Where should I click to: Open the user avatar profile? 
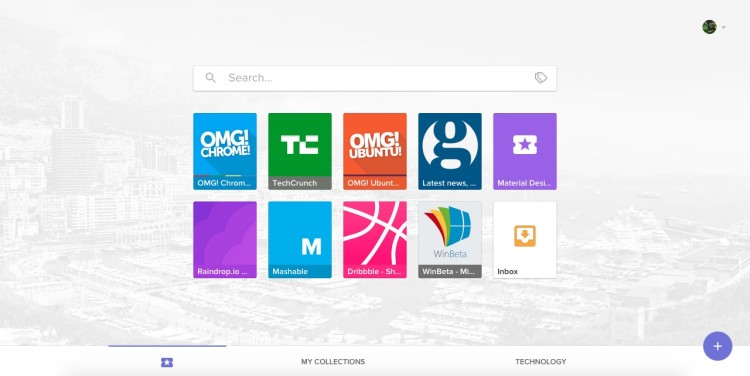pos(709,27)
